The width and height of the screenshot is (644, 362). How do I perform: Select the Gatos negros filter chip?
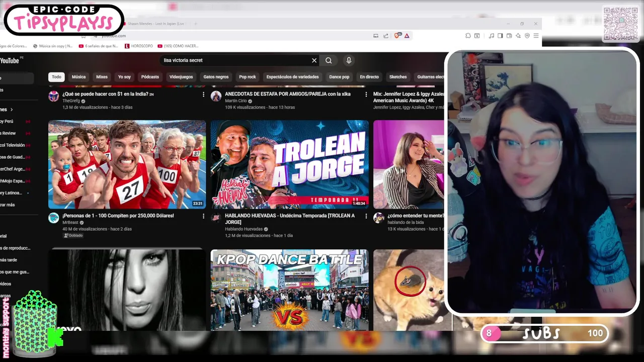point(216,77)
